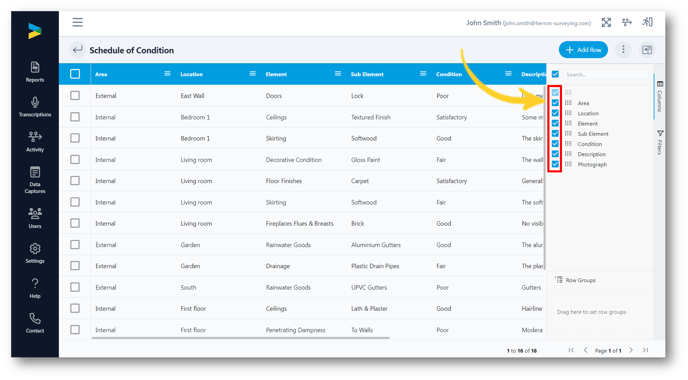The image size is (688, 380).
Task: Switch to the Filters side tab
Action: 659,142
